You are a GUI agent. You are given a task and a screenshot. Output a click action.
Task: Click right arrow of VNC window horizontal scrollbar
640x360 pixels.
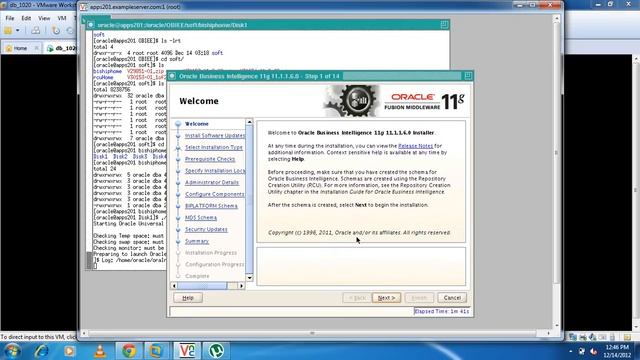coord(548,333)
